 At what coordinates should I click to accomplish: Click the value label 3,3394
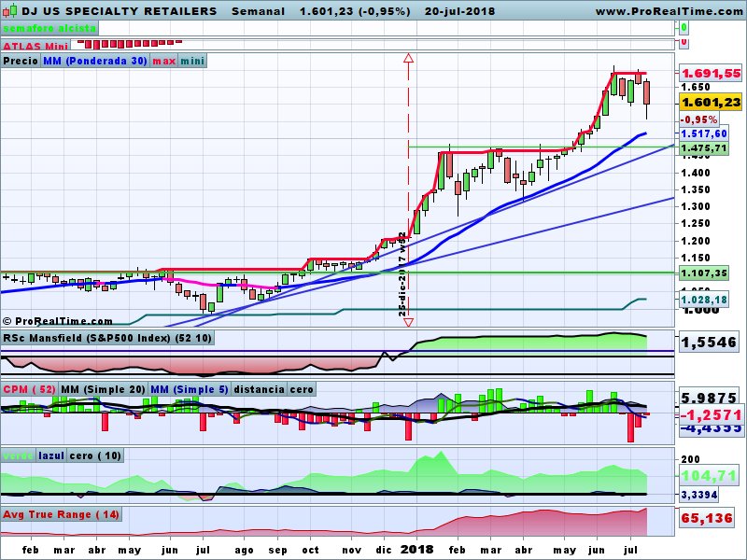coord(699,495)
